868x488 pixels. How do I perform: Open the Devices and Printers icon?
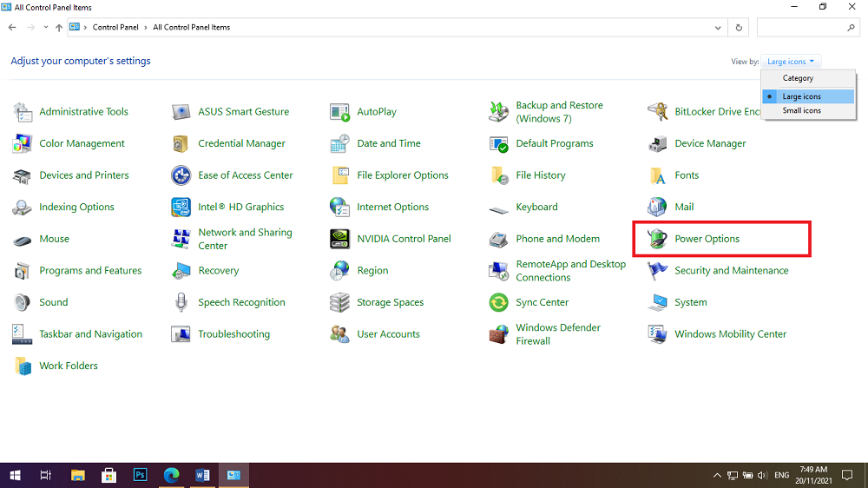click(23, 175)
